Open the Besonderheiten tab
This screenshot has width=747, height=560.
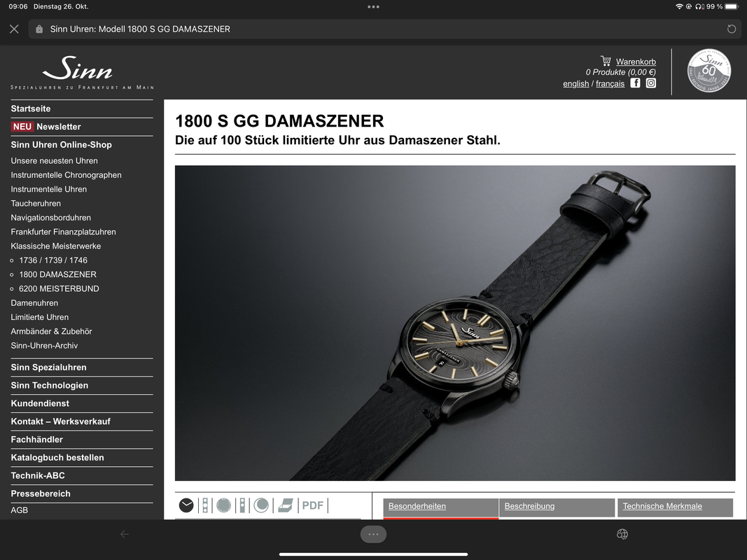point(440,507)
